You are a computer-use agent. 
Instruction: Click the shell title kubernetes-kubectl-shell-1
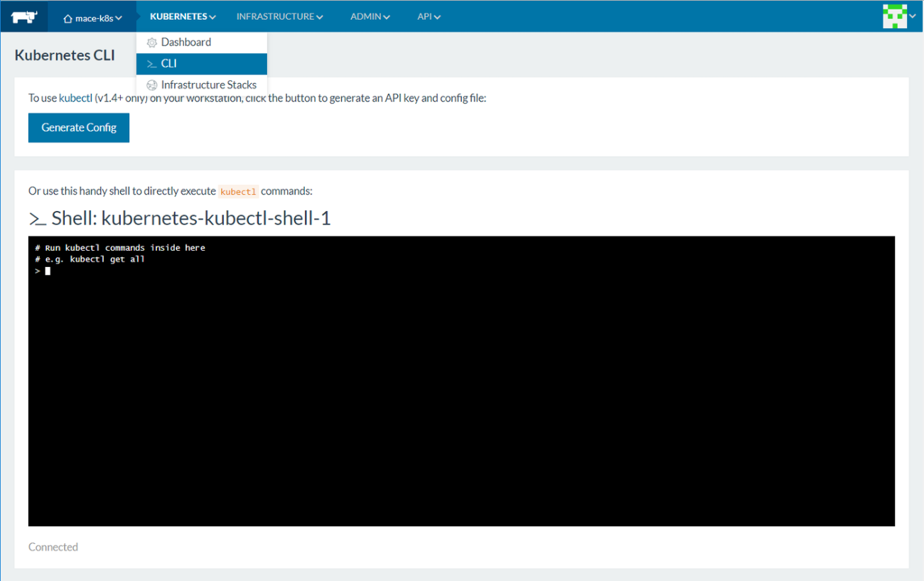(191, 218)
